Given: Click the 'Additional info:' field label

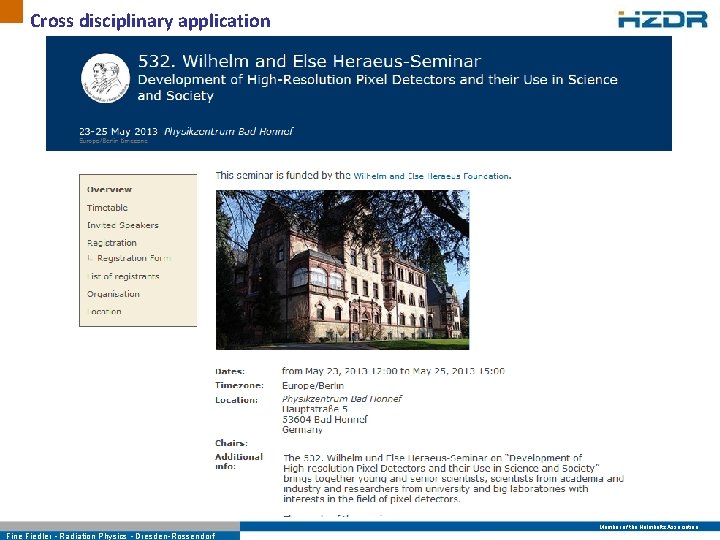Looking at the screenshot, I should click(239, 461).
